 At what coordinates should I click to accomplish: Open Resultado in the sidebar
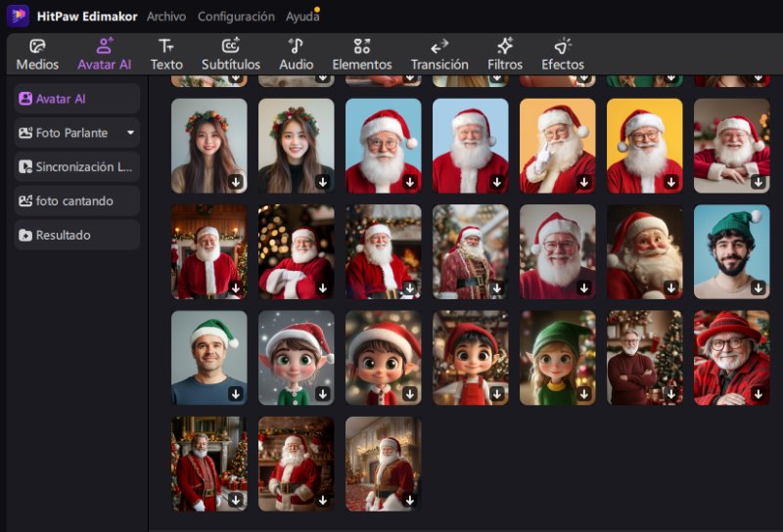pyautogui.click(x=77, y=235)
